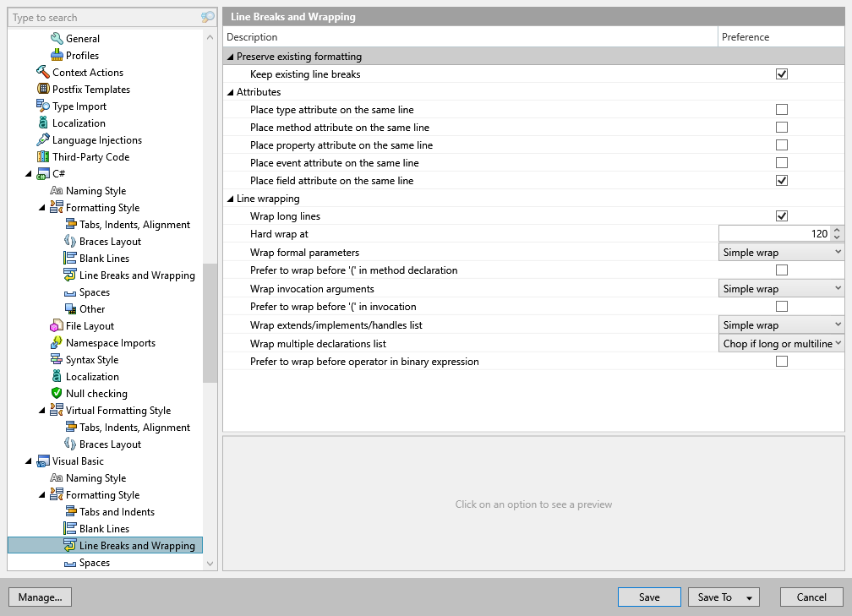Viewport: 852px width, 616px height.
Task: Click the Cancel button
Action: 811,597
